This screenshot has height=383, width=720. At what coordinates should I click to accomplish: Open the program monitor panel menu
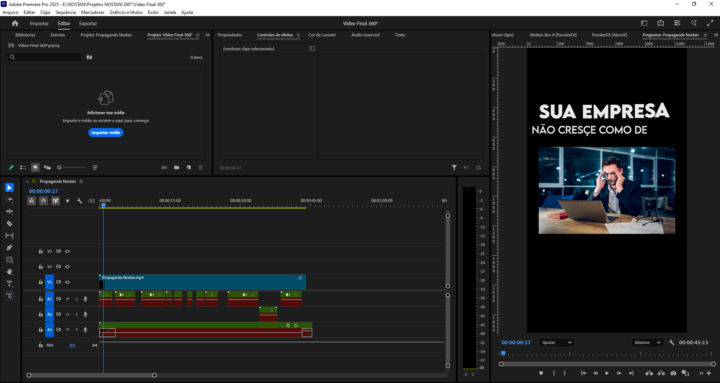(x=705, y=35)
